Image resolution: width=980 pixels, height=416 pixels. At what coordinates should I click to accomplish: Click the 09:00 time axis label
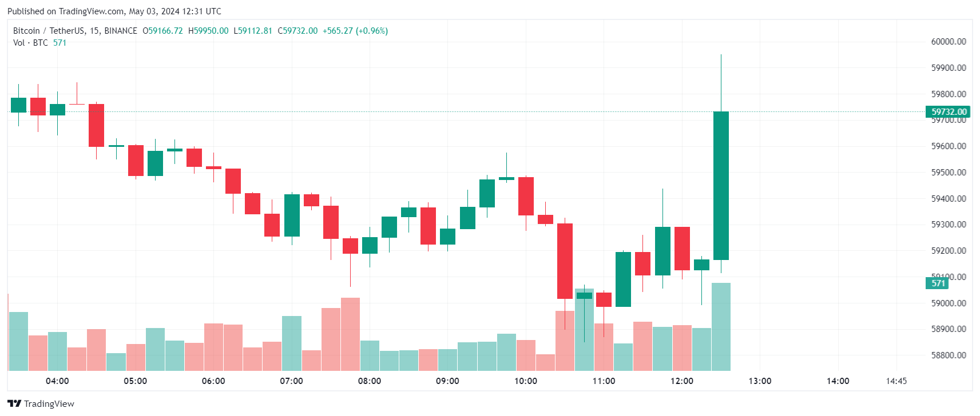pyautogui.click(x=447, y=381)
